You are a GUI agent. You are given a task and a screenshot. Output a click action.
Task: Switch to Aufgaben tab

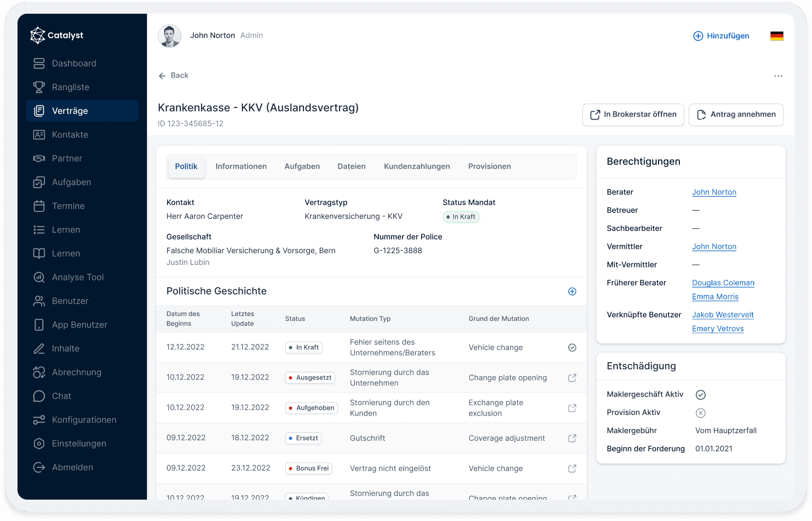click(302, 167)
